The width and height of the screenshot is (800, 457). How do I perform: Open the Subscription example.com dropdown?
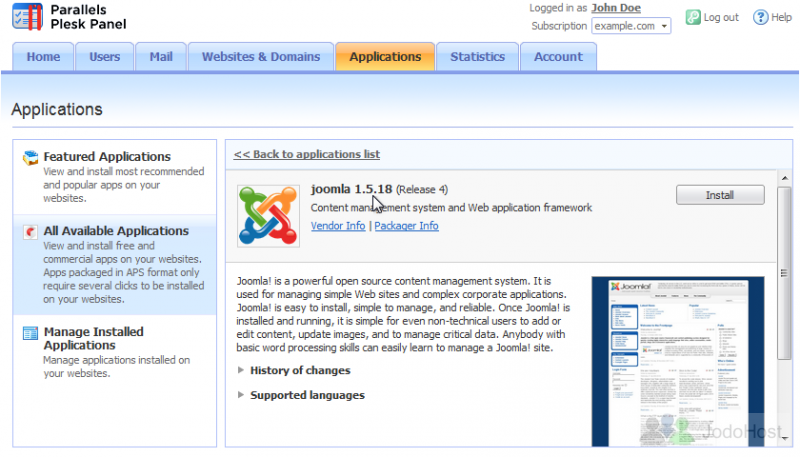pyautogui.click(x=631, y=26)
